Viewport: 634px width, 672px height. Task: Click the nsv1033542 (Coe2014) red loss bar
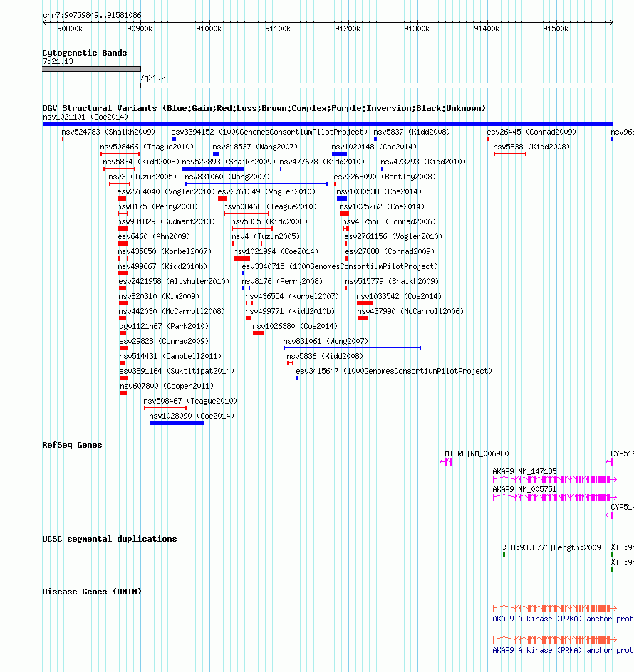365,304
